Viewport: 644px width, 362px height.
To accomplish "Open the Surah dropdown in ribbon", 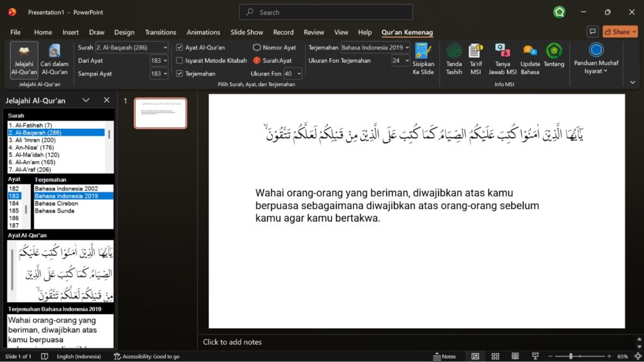I will [x=165, y=48].
